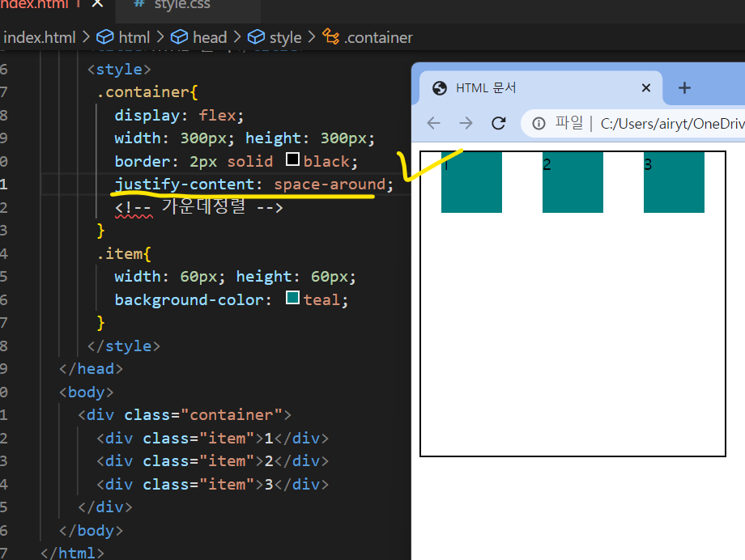
Task: Click the '<style>' opening tag
Action: coord(119,70)
